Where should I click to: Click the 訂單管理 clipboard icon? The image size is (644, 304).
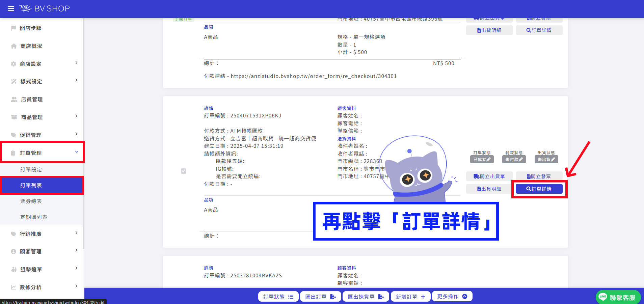[13, 153]
